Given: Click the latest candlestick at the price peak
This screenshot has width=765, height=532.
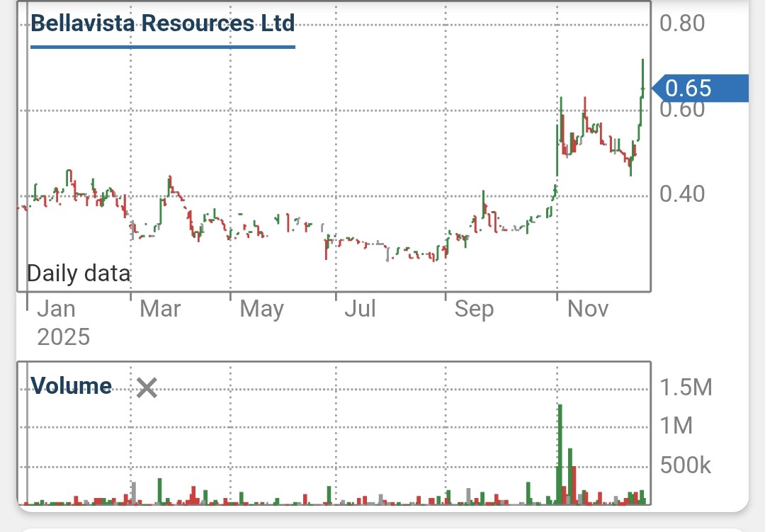Looking at the screenshot, I should pyautogui.click(x=642, y=78).
